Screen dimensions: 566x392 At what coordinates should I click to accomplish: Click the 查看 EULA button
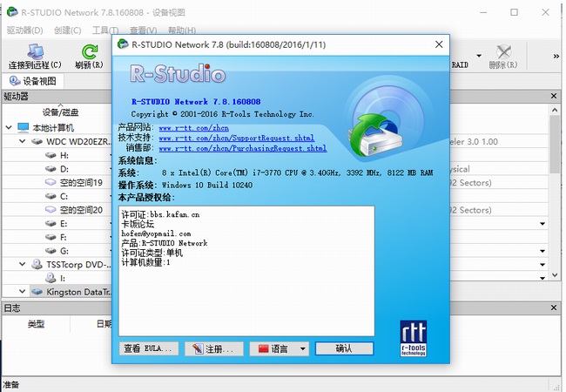pyautogui.click(x=149, y=348)
